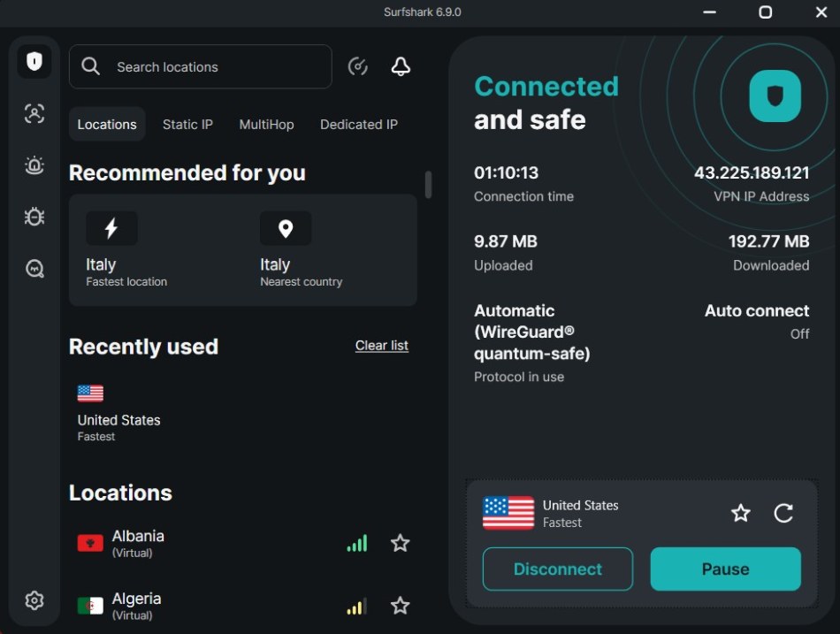The width and height of the screenshot is (840, 634).
Task: Click the Clear list link
Action: 381,346
